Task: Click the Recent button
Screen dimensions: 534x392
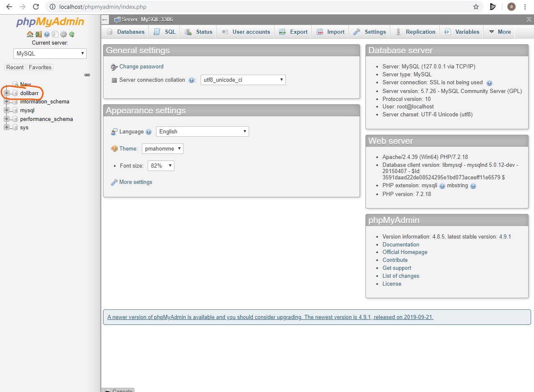Action: coord(15,67)
